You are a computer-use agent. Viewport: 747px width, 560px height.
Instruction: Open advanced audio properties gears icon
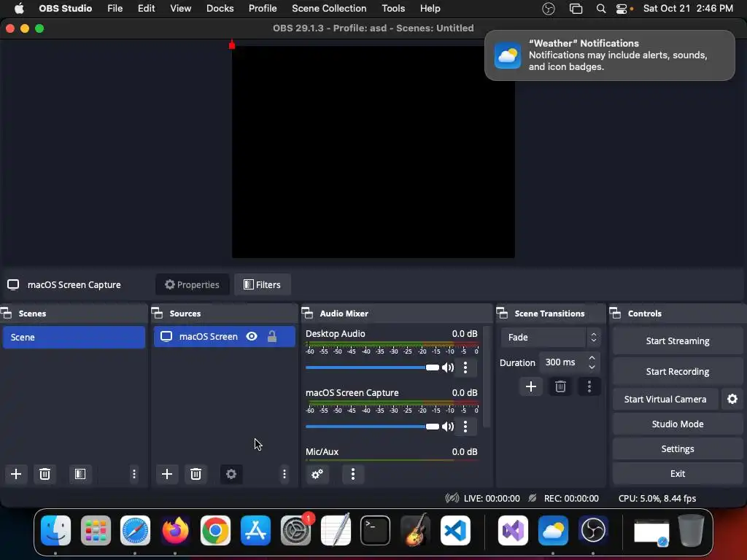pyautogui.click(x=317, y=474)
